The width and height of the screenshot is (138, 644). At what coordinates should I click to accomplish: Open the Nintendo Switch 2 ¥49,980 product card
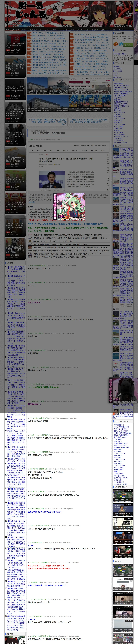[x=15, y=44]
